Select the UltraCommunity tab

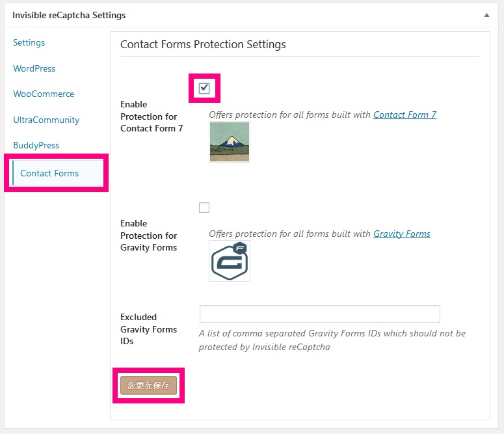click(x=46, y=120)
